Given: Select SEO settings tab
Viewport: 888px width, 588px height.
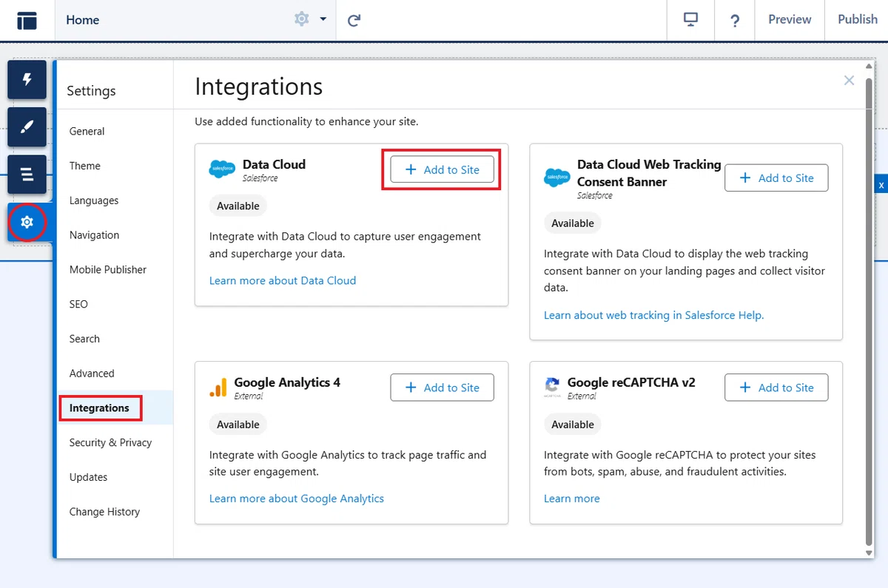Looking at the screenshot, I should [115, 304].
